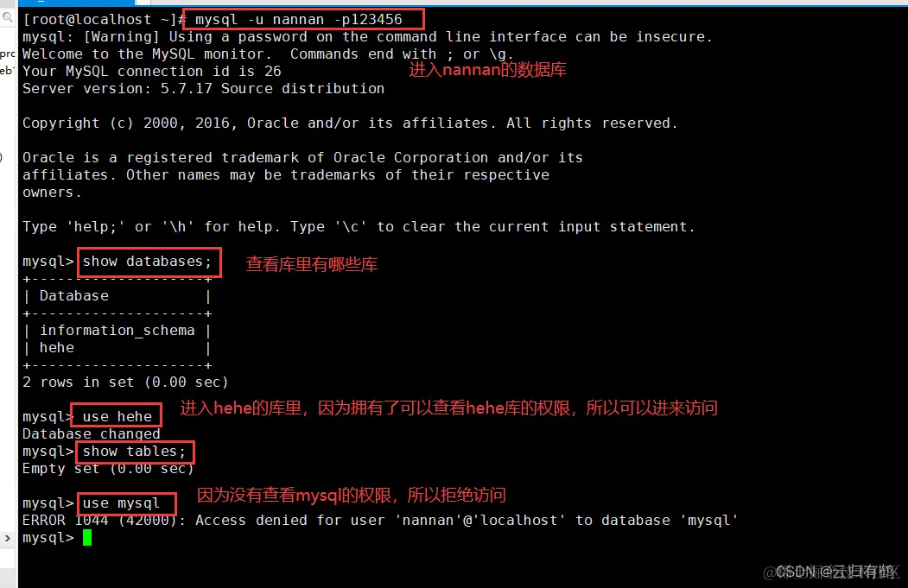Click the 'mysql -u nannan -p123456' command text
The width and height of the screenshot is (908, 588).
click(298, 20)
